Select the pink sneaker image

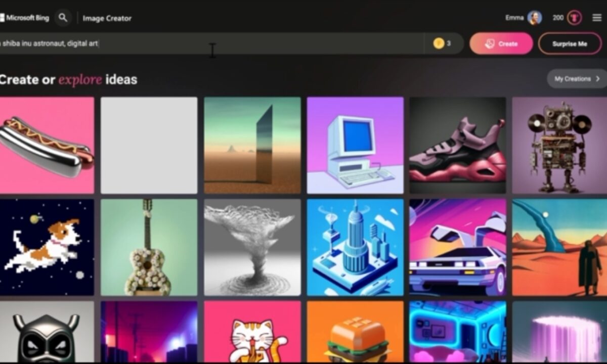coord(457,145)
